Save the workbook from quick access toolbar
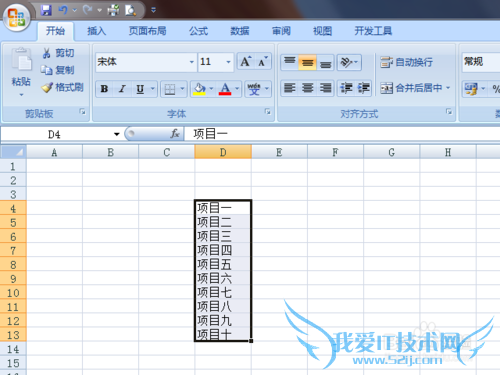 click(x=46, y=10)
